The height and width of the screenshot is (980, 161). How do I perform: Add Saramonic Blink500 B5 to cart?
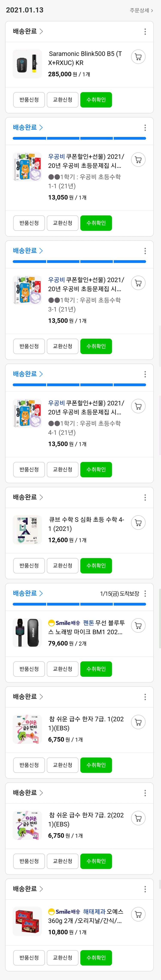[x=138, y=57]
